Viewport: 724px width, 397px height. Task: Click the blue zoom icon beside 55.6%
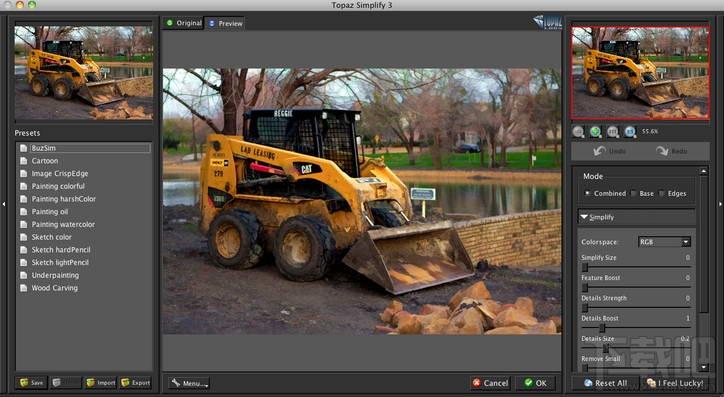click(630, 132)
